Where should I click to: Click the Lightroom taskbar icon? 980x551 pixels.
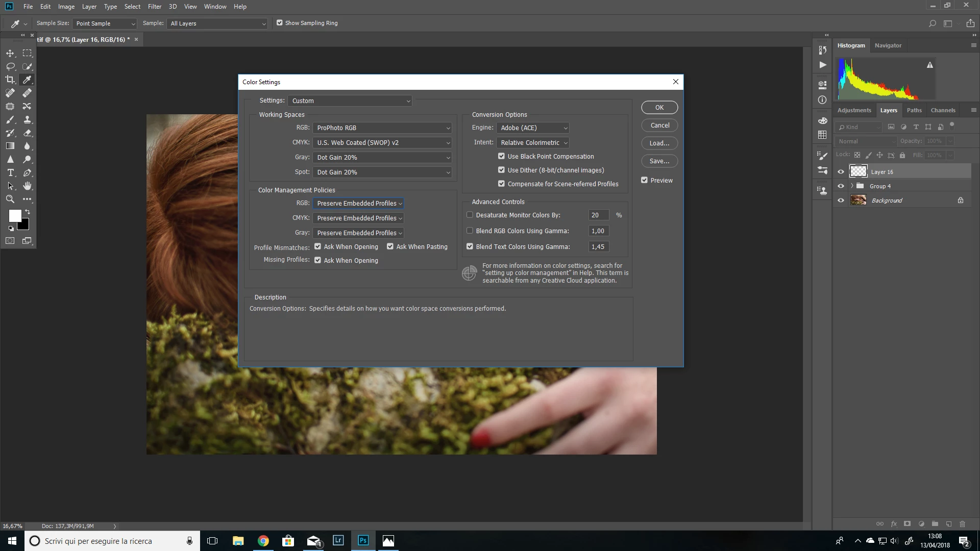[338, 541]
